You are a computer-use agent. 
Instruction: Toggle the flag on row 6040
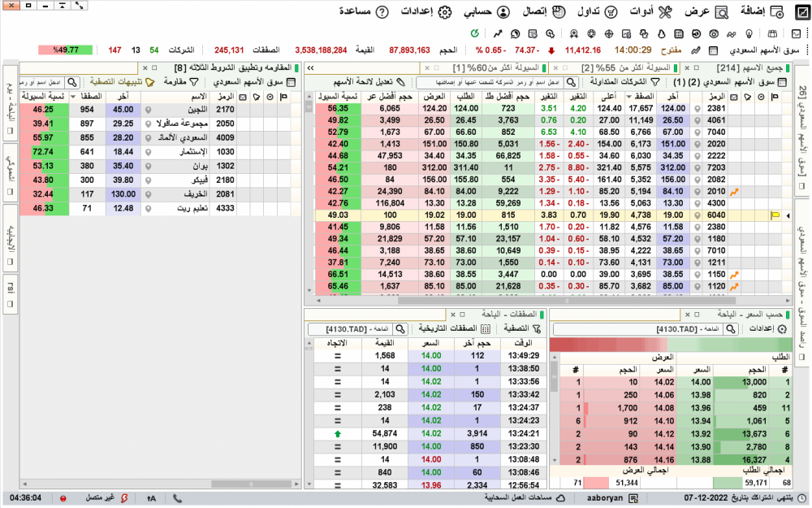point(775,215)
